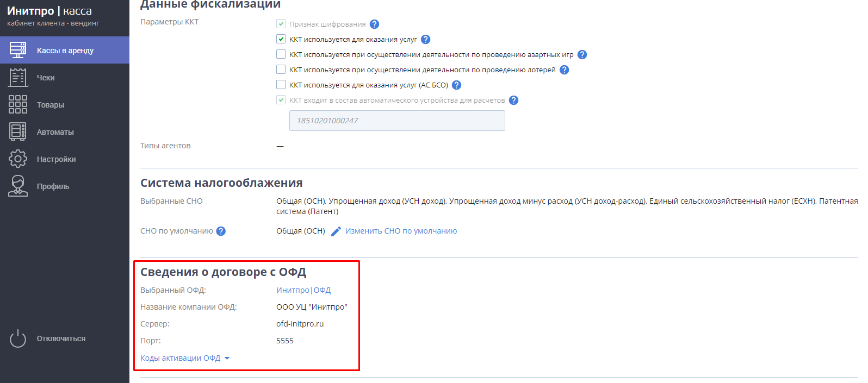Show help for the lottery activity option

click(x=565, y=70)
